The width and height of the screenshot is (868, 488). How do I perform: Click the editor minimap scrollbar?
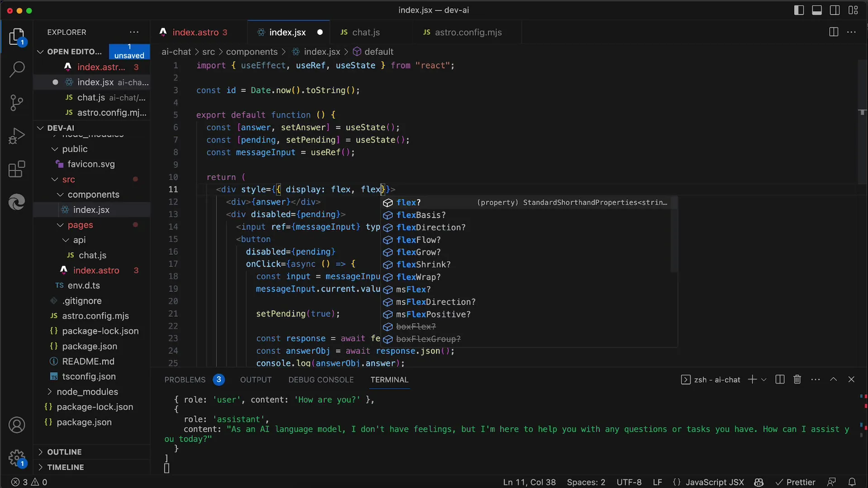(x=862, y=122)
